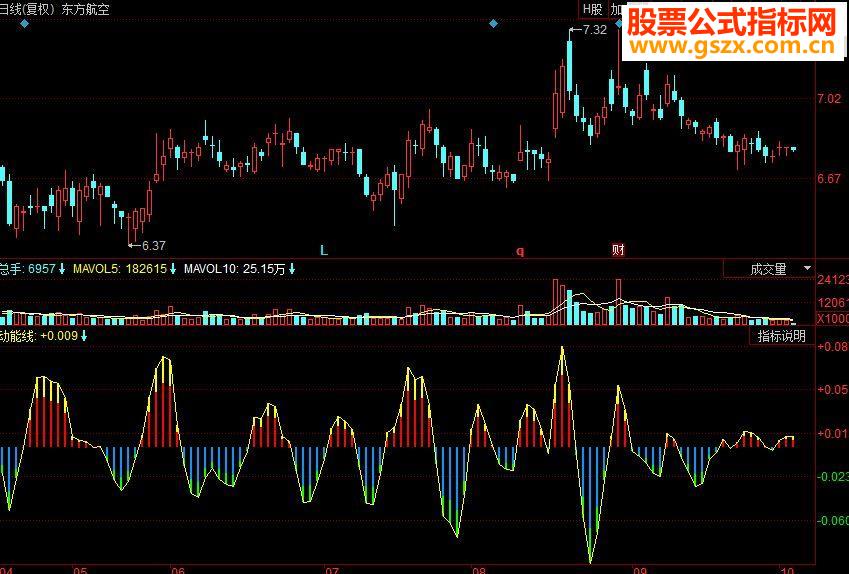Click the down arrow after MAVOL10 25.15万

(x=292, y=269)
